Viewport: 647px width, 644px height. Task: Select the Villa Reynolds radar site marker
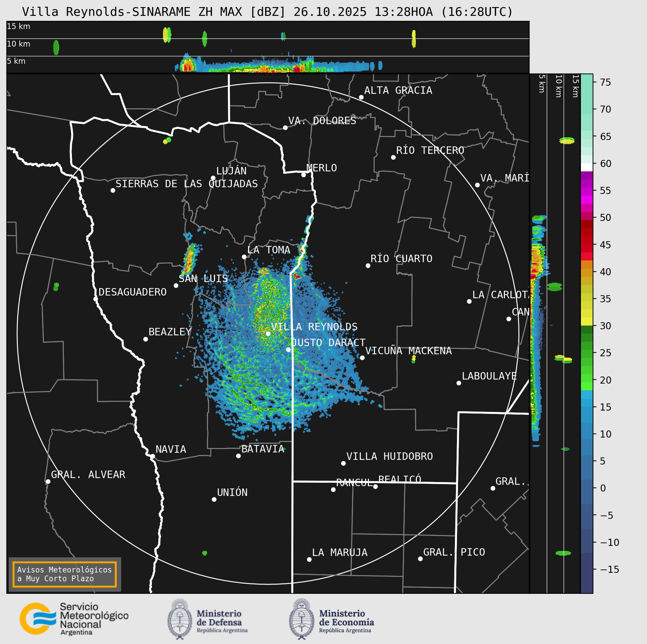(x=268, y=334)
